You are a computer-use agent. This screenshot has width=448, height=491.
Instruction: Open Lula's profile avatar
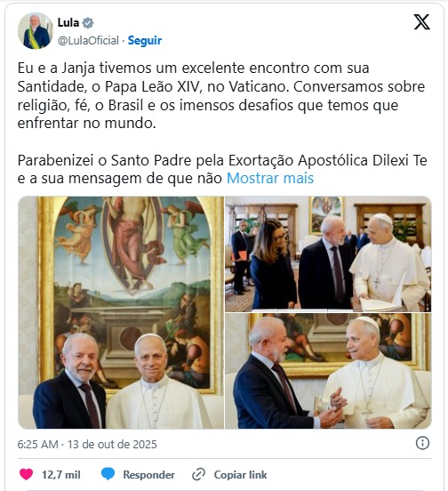(35, 30)
